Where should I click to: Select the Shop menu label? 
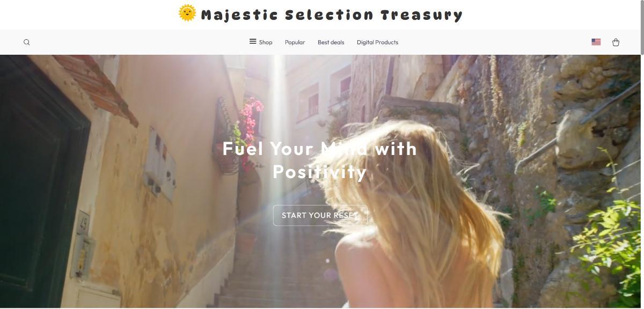(x=266, y=42)
